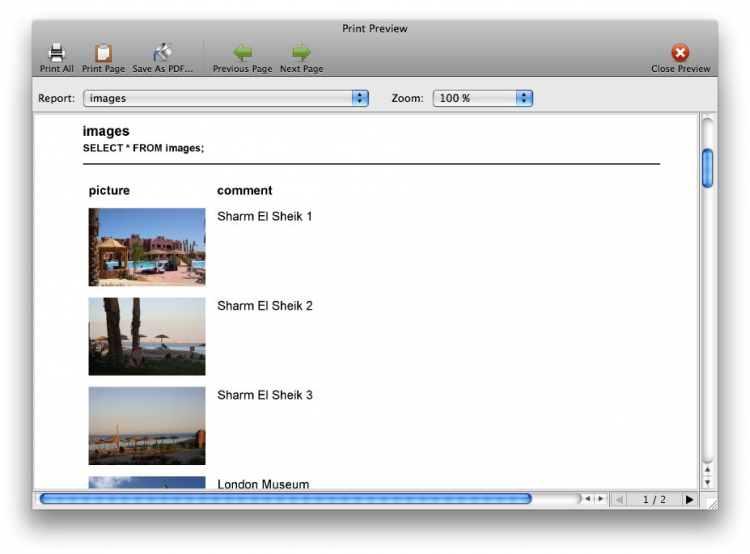Click the window resize grip corner
The width and height of the screenshot is (750, 554).
[x=712, y=503]
